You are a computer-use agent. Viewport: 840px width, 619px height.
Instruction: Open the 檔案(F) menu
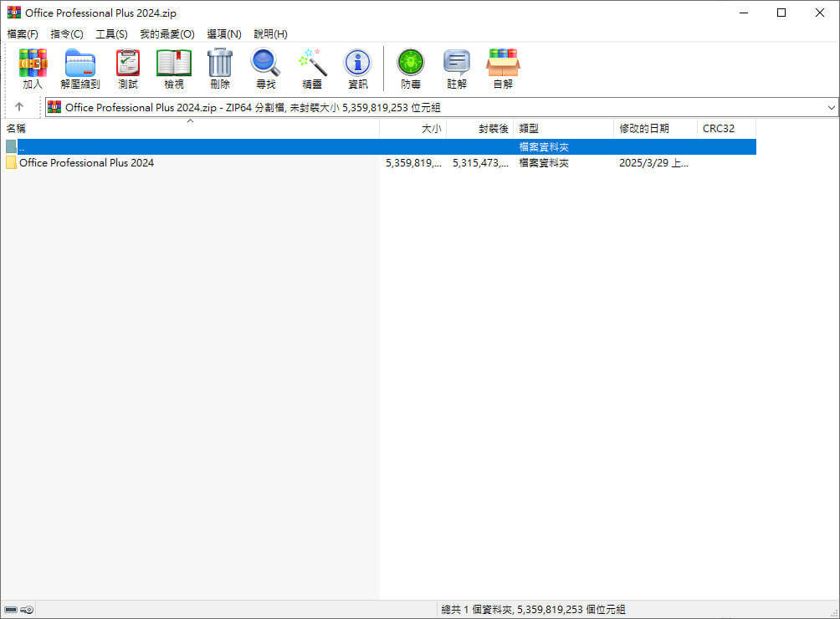pyautogui.click(x=23, y=33)
